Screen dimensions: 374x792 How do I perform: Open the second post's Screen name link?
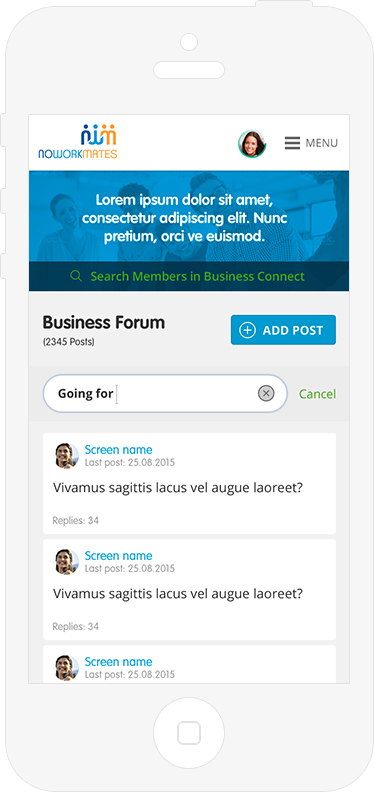[x=118, y=556]
